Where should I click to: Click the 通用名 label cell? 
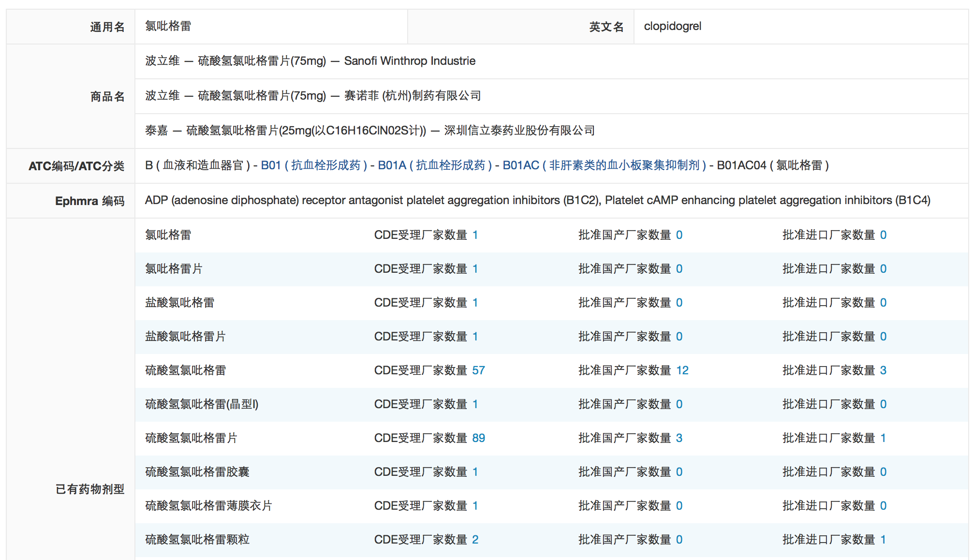tap(71, 27)
